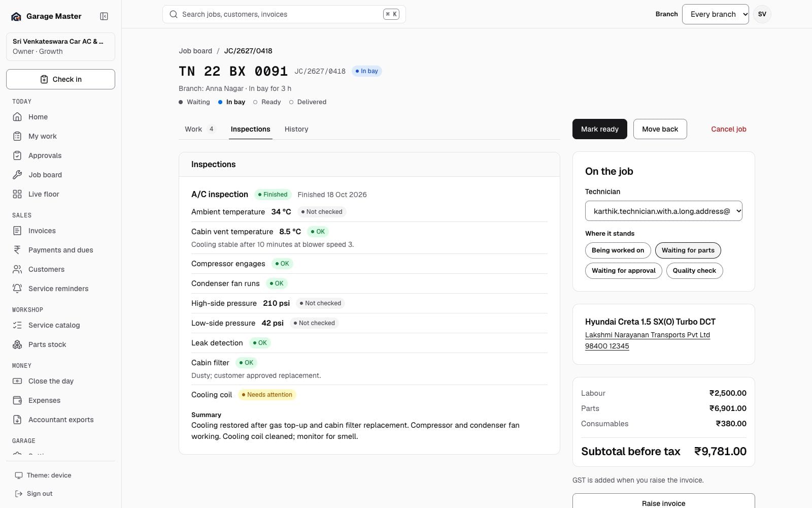Switch to the History tab
The height and width of the screenshot is (508, 812).
coord(296,129)
